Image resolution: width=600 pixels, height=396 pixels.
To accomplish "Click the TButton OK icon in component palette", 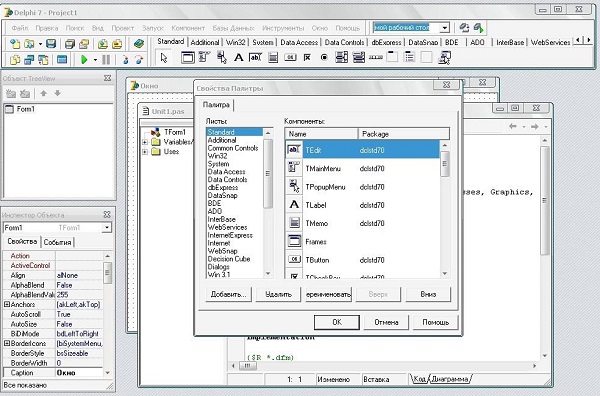I will (290, 58).
